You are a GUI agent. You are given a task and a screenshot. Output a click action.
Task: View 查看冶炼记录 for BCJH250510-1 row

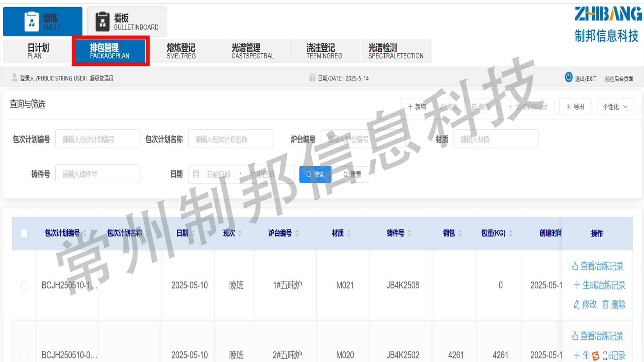[x=597, y=266]
